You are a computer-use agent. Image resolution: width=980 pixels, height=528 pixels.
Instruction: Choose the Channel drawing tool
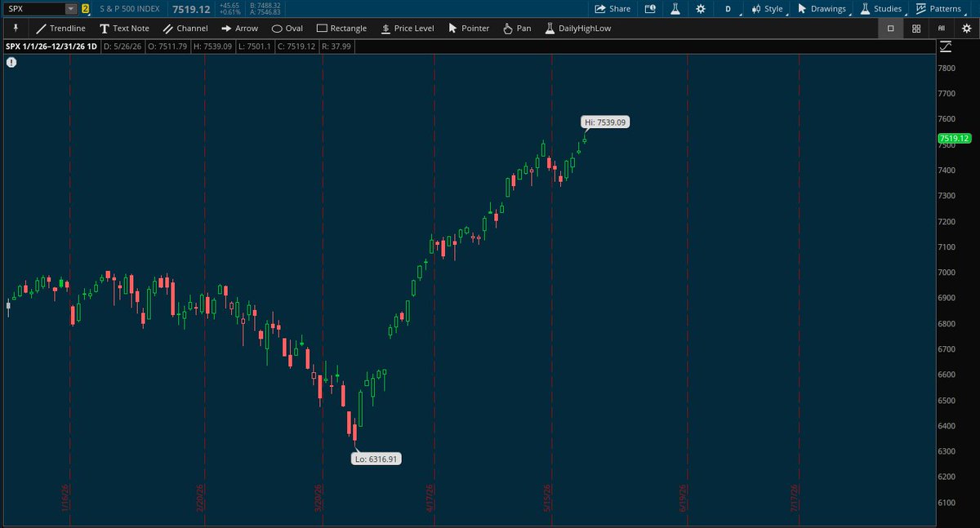[x=185, y=28]
